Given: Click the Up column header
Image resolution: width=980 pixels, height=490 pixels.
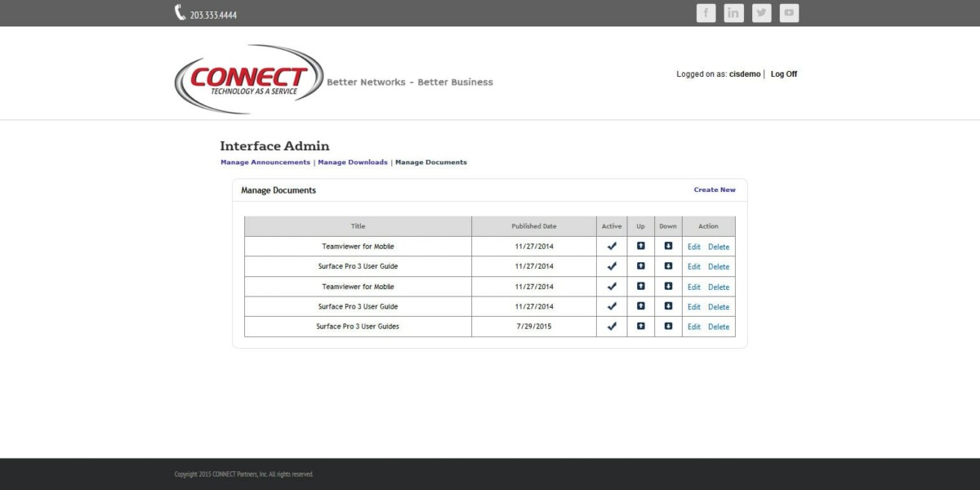Looking at the screenshot, I should [x=640, y=226].
